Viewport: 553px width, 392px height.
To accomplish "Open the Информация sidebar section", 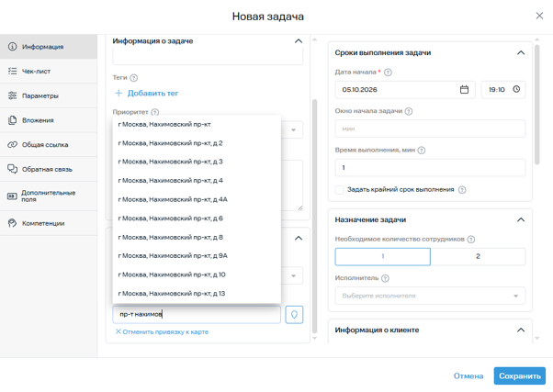I will click(x=49, y=47).
